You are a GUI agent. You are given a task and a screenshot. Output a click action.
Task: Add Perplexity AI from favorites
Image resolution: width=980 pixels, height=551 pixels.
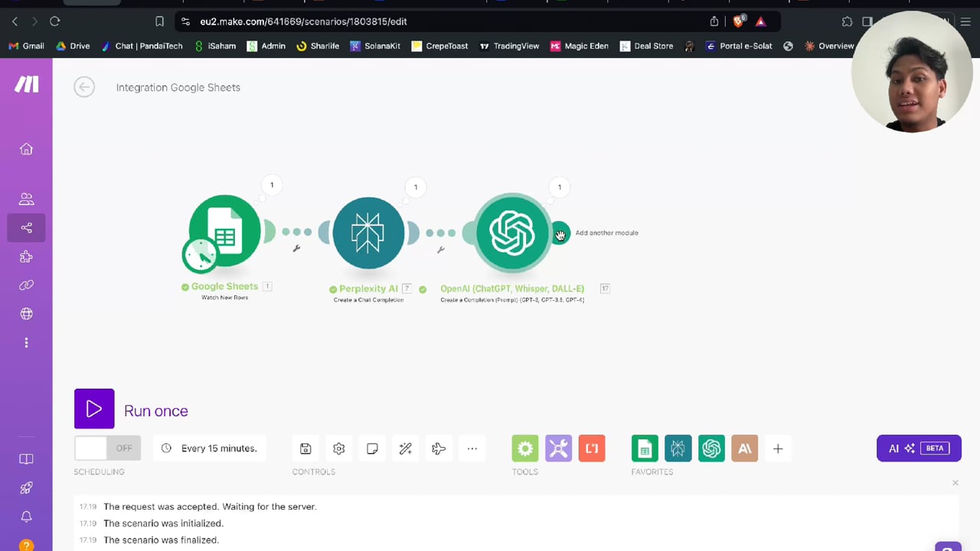678,448
